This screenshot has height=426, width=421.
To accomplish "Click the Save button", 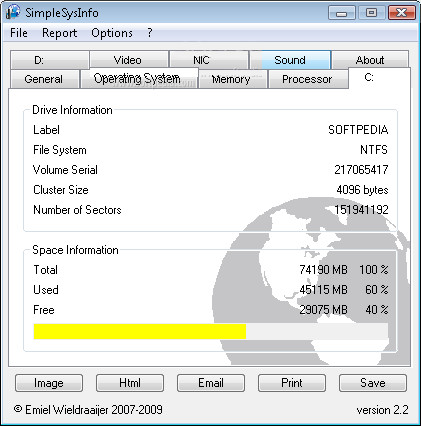I will [373, 383].
